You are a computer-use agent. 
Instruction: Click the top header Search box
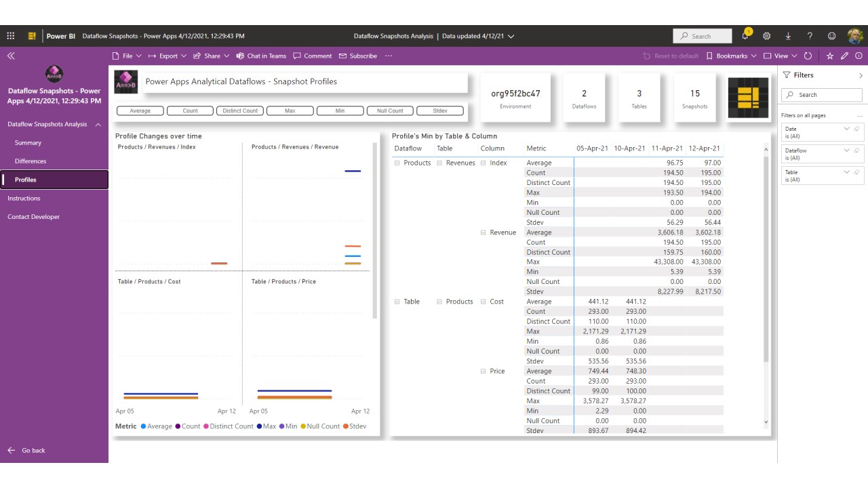click(x=703, y=36)
